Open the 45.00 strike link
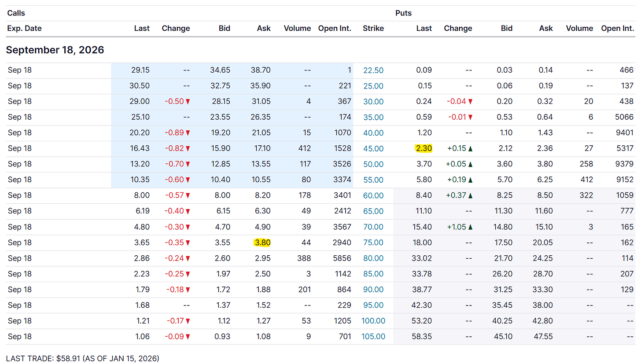The height and width of the screenshot is (364, 641). tap(373, 149)
